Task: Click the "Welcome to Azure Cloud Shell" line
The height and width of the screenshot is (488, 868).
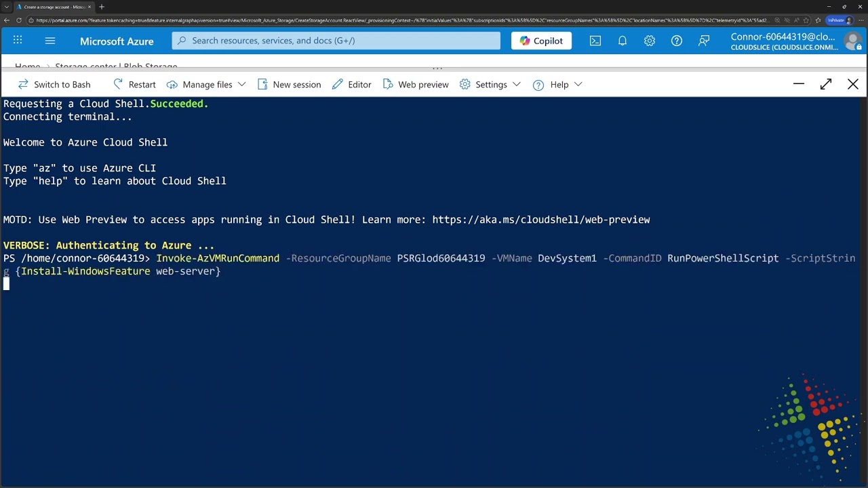Action: pos(85,142)
